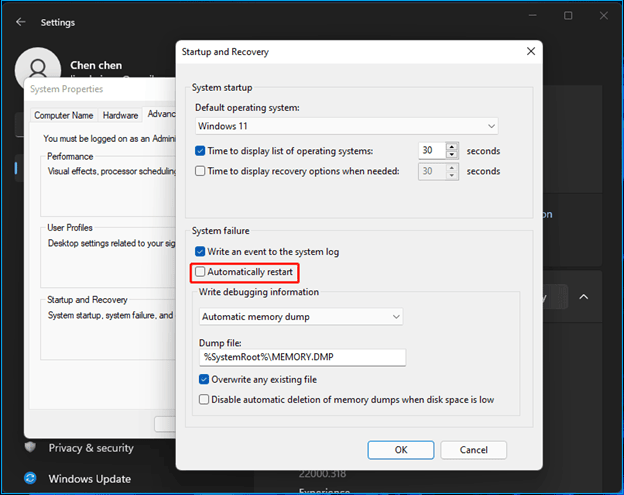This screenshot has height=495, width=624.
Task: Enable Time to display recovery options checkbox
Action: pyautogui.click(x=200, y=171)
